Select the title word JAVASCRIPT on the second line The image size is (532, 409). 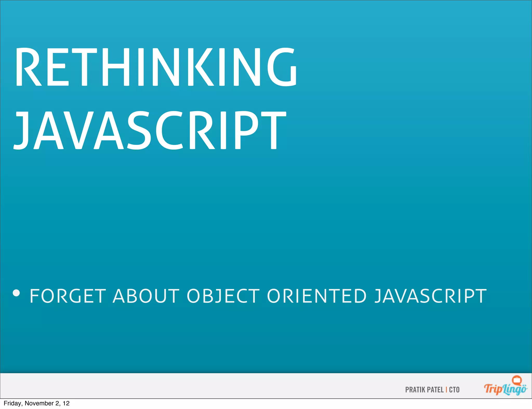click(150, 130)
